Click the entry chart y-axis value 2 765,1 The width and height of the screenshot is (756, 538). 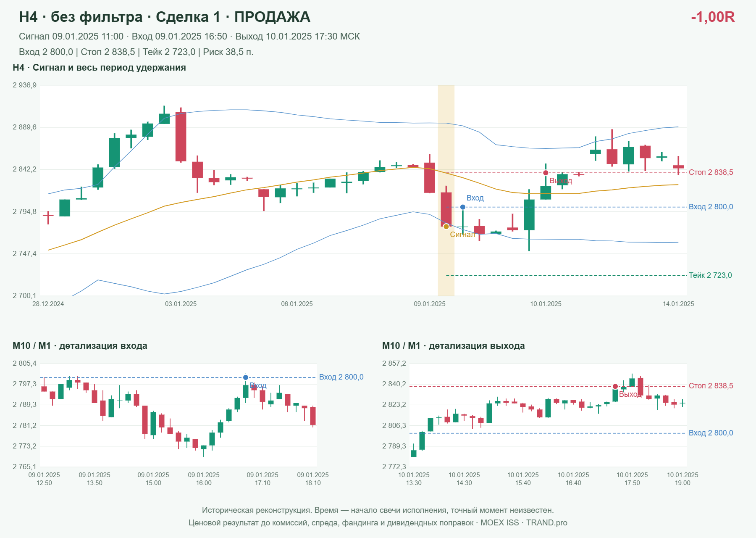click(x=24, y=467)
